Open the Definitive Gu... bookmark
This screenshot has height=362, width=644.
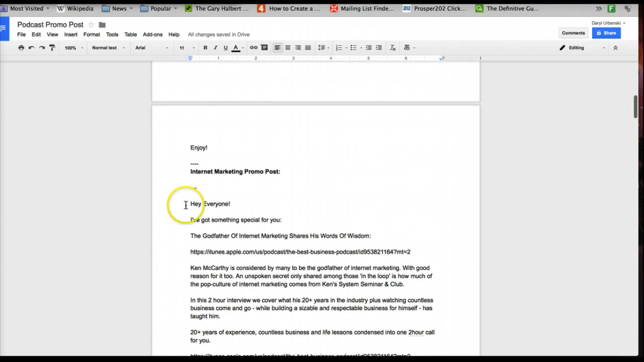pos(507,8)
